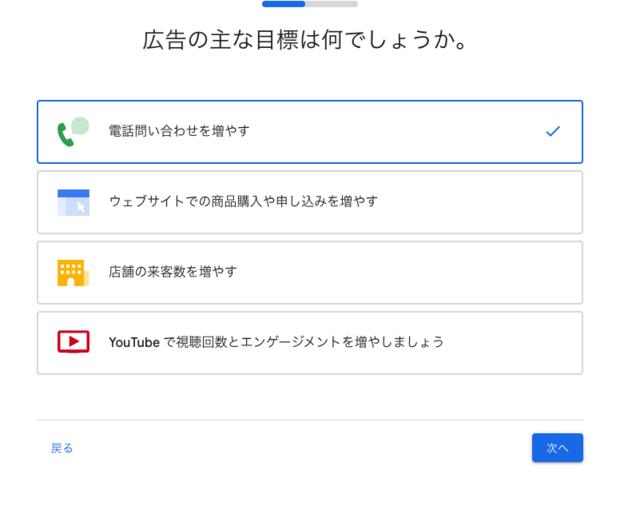Click the gray unfilled progress bar portion
The height and width of the screenshot is (506, 640).
(x=331, y=4)
